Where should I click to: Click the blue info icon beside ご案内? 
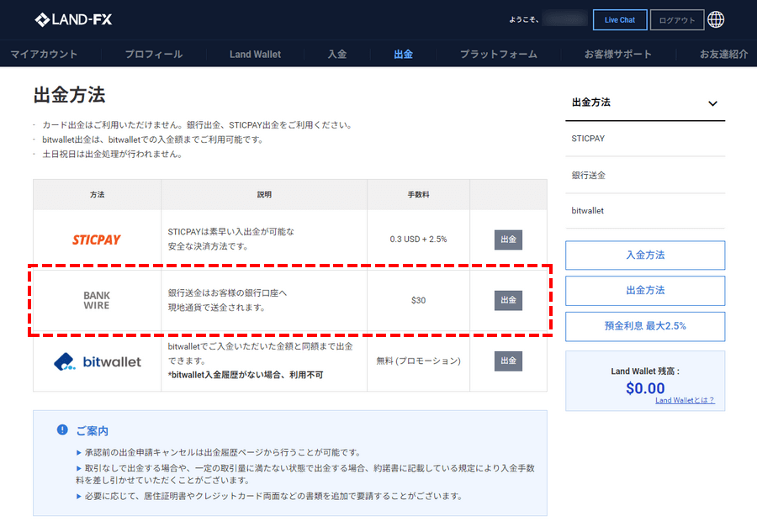[62, 429]
